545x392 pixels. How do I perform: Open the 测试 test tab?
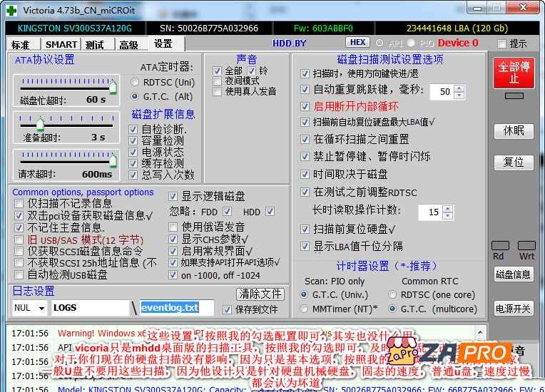[x=95, y=44]
